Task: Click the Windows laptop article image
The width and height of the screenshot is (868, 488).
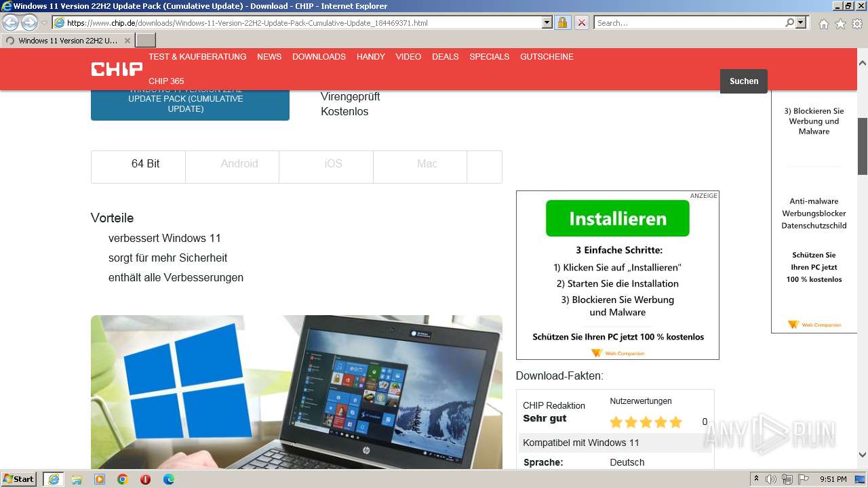Action: point(296,392)
